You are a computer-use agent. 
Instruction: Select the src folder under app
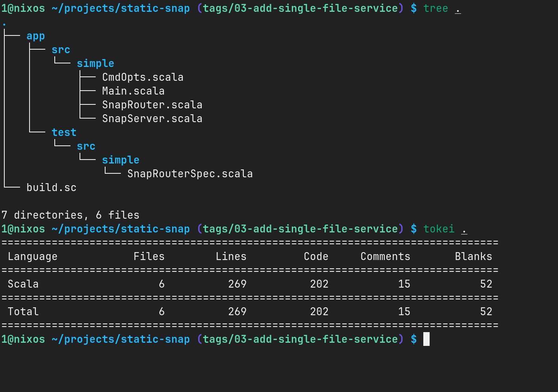pos(61,50)
